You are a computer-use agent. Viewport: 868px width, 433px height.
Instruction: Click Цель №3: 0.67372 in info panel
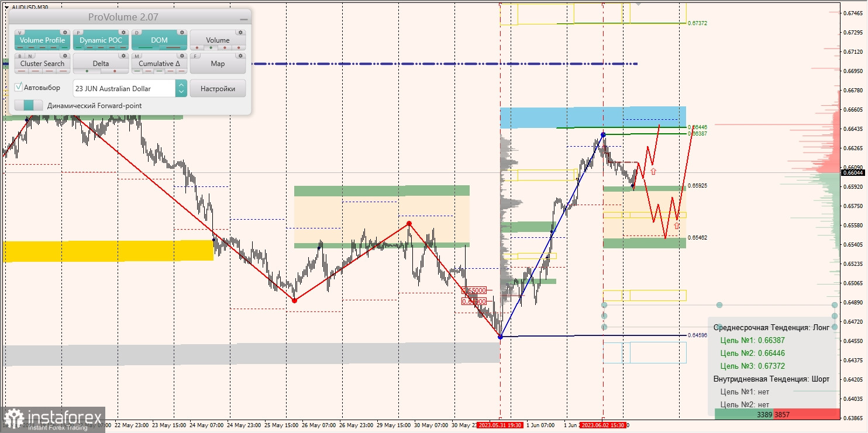click(x=752, y=366)
